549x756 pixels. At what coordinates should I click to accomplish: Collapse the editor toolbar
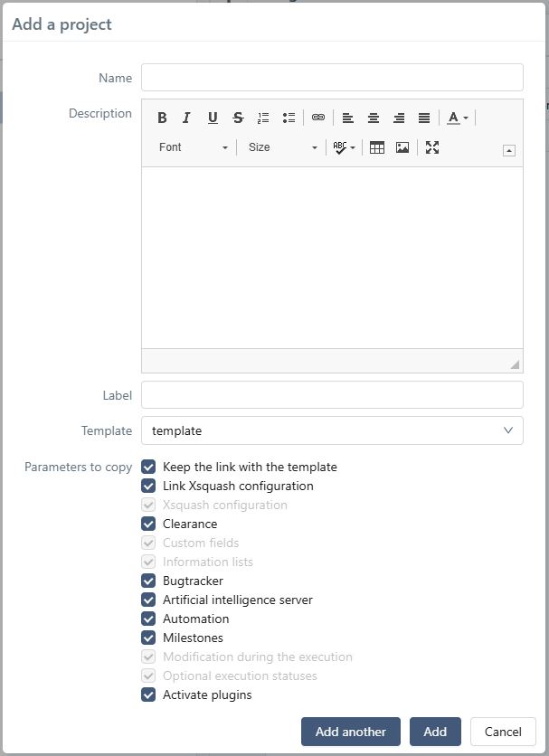508,150
